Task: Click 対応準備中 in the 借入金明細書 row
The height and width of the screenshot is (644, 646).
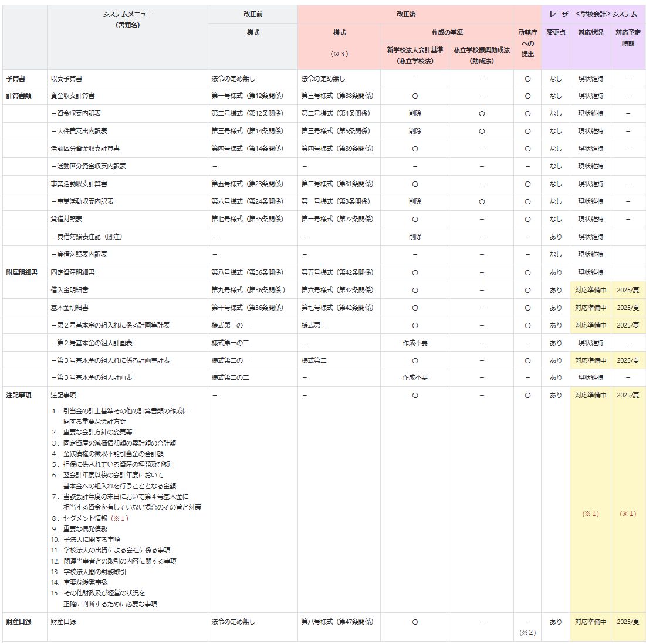Action: tap(590, 290)
